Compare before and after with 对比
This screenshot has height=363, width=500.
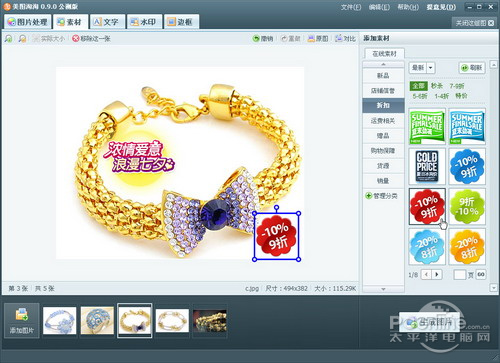pyautogui.click(x=345, y=39)
